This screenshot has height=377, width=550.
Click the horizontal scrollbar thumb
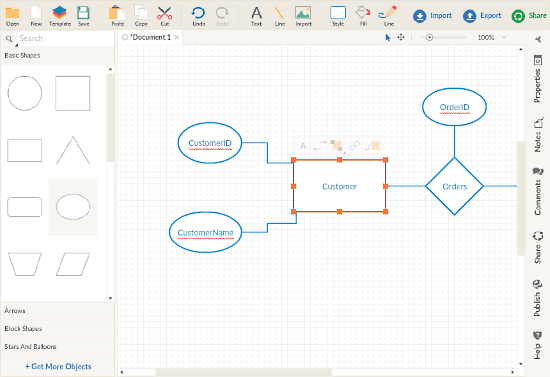tap(243, 372)
